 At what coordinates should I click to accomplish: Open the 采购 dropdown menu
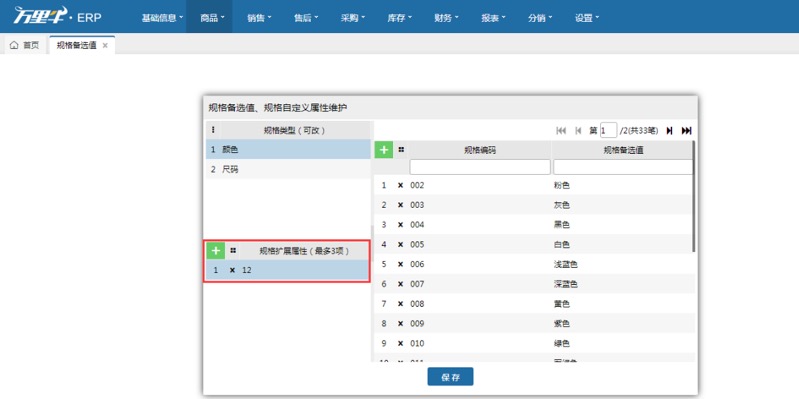coord(353,18)
